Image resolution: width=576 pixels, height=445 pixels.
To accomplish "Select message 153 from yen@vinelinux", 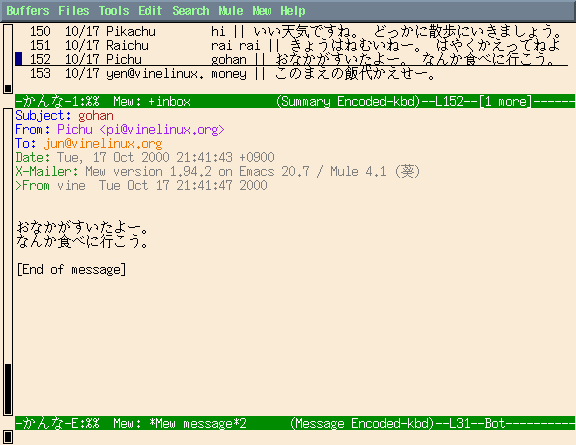I will (295, 73).
